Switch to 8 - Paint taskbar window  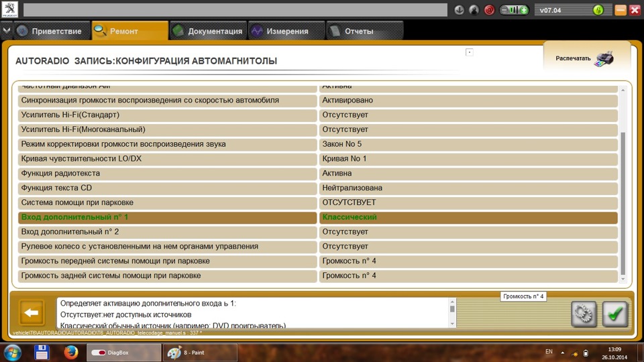coord(200,353)
